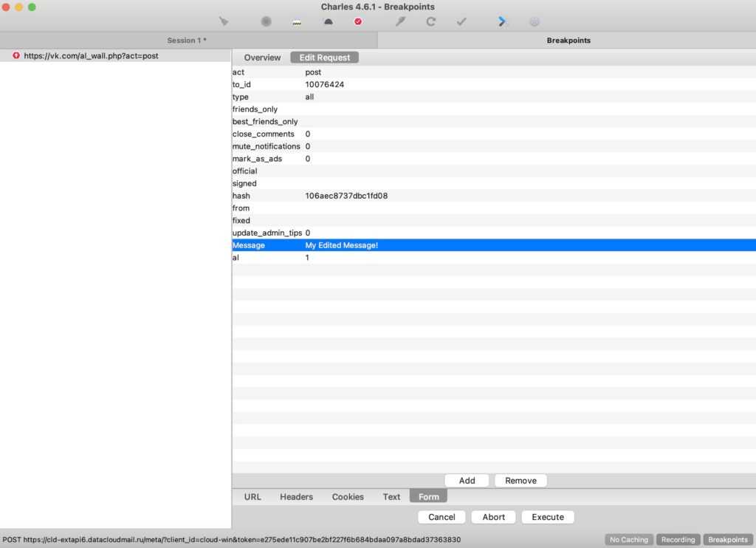
Task: Toggle SSL proxying icon in toolbar
Action: [x=298, y=21]
